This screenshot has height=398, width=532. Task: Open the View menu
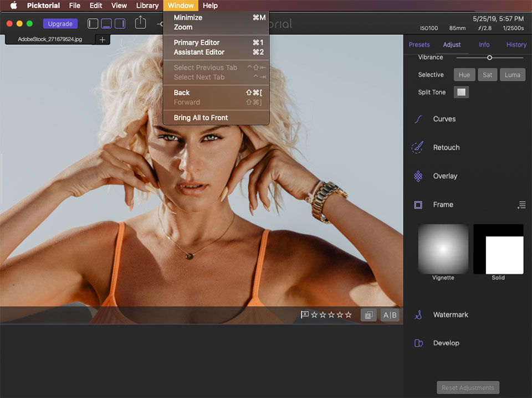(119, 6)
